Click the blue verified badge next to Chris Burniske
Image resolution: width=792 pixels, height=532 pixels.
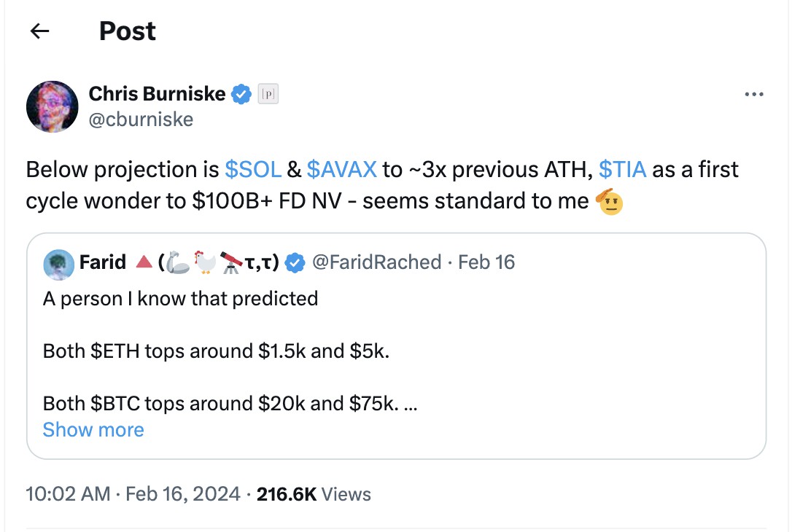pyautogui.click(x=241, y=94)
